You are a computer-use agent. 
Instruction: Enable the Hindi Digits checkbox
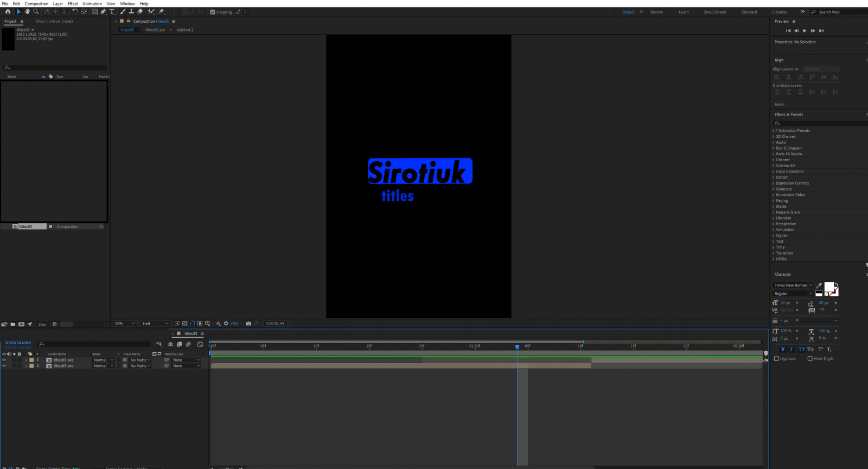[x=810, y=359]
